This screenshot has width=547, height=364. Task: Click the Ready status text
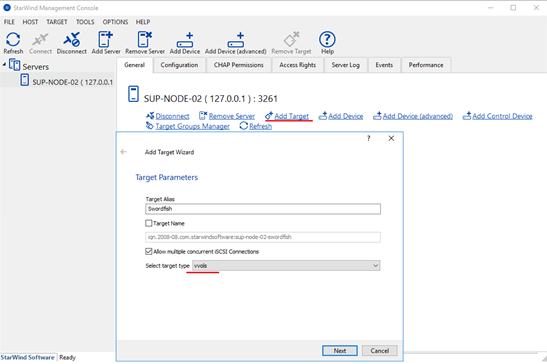(67, 357)
